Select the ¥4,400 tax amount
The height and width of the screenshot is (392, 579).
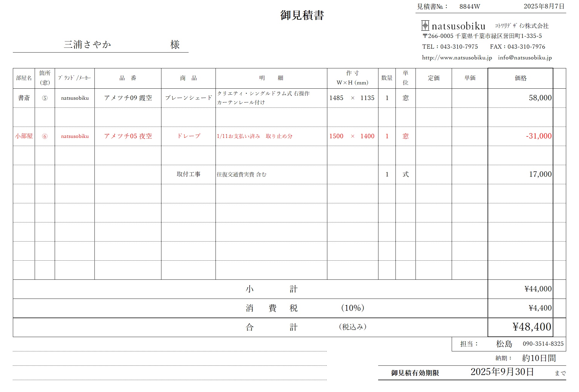(x=540, y=308)
